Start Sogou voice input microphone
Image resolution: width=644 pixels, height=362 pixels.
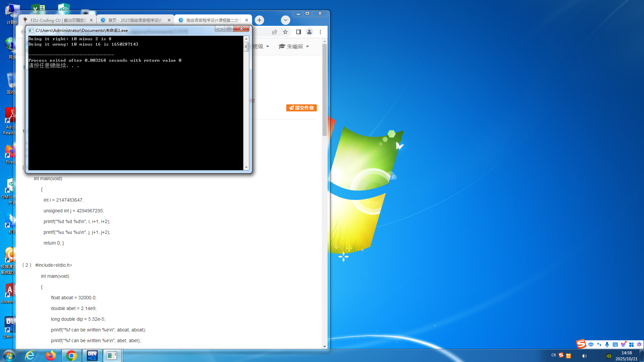pos(607,345)
